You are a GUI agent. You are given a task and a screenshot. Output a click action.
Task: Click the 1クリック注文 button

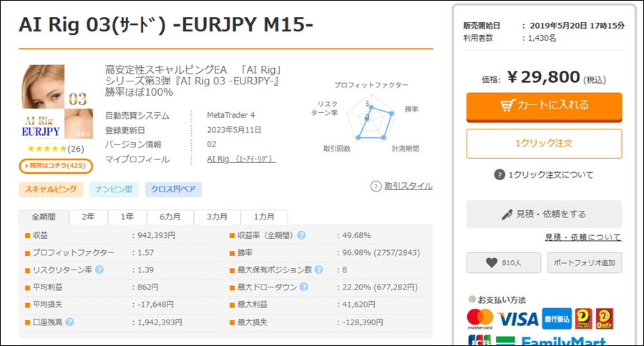coord(544,143)
